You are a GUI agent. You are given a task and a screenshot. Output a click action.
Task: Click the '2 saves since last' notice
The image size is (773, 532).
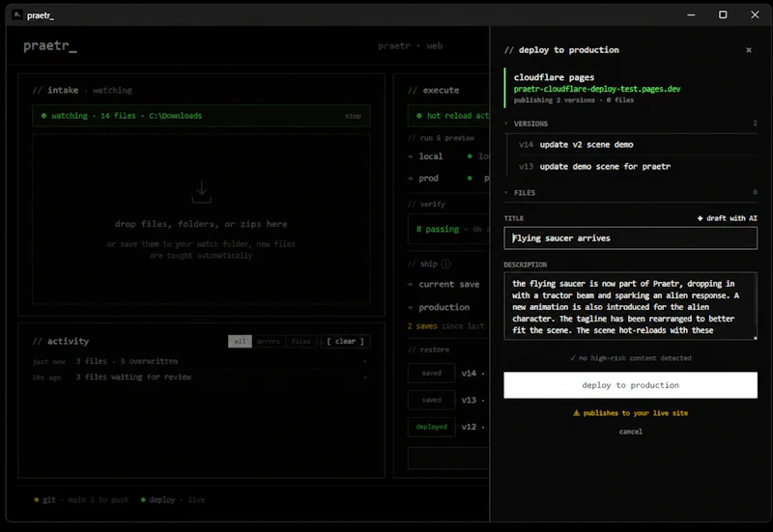click(x=445, y=326)
